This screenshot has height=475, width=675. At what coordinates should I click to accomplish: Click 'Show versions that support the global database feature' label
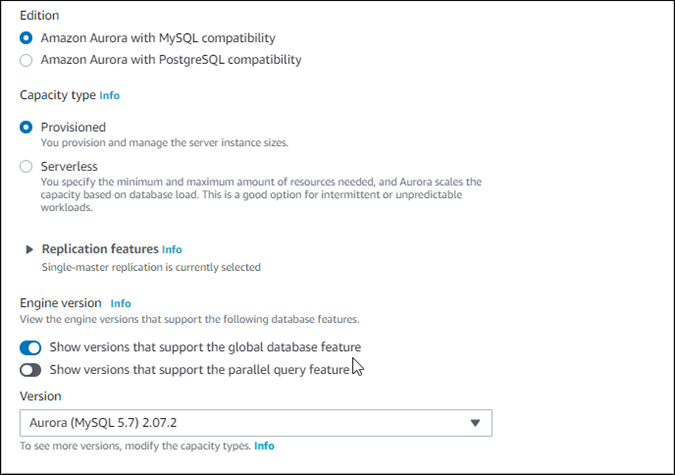pyautogui.click(x=205, y=347)
